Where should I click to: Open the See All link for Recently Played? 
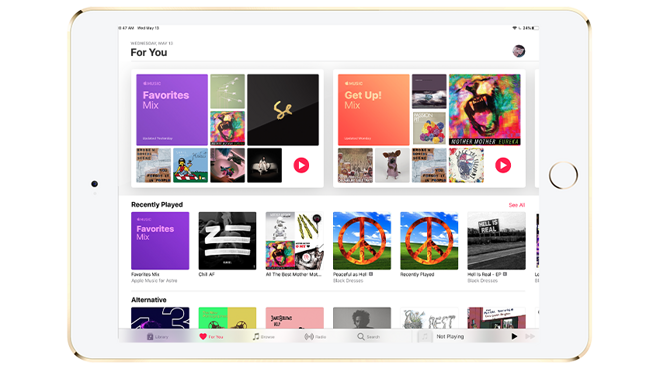click(x=517, y=205)
